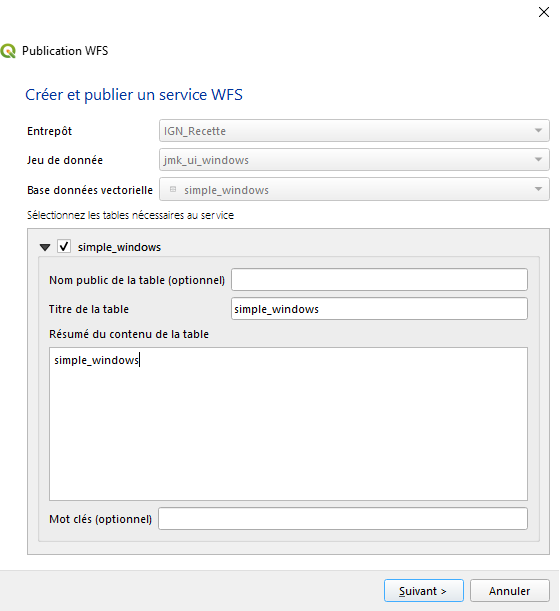This screenshot has height=611, width=560.
Task: Click the Base données vectorielle dropdown arrow
Action: pyautogui.click(x=538, y=189)
